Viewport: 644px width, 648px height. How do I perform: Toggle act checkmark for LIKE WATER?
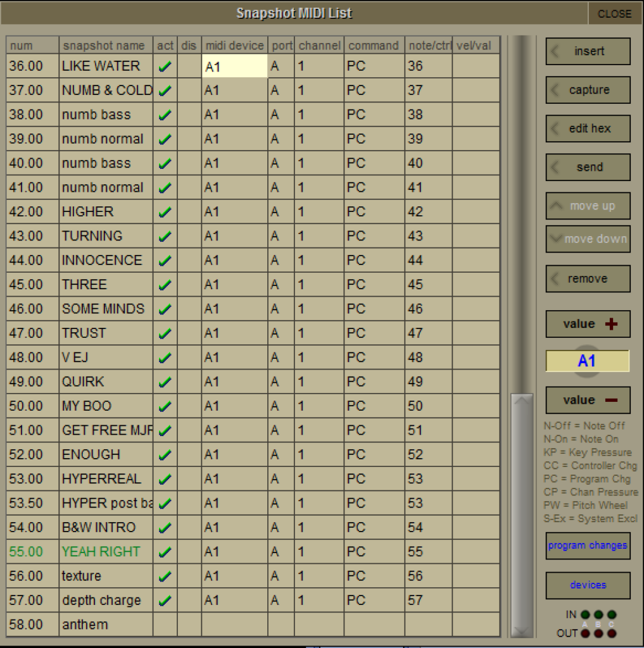tap(165, 66)
